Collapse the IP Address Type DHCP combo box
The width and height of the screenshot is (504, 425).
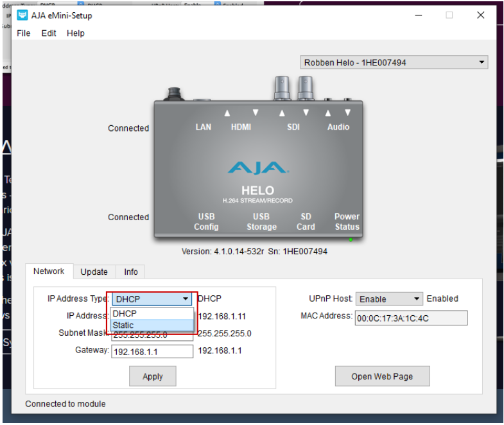click(x=152, y=299)
